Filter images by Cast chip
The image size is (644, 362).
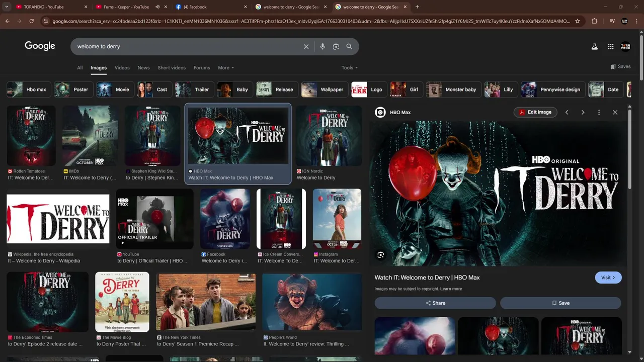tap(154, 89)
